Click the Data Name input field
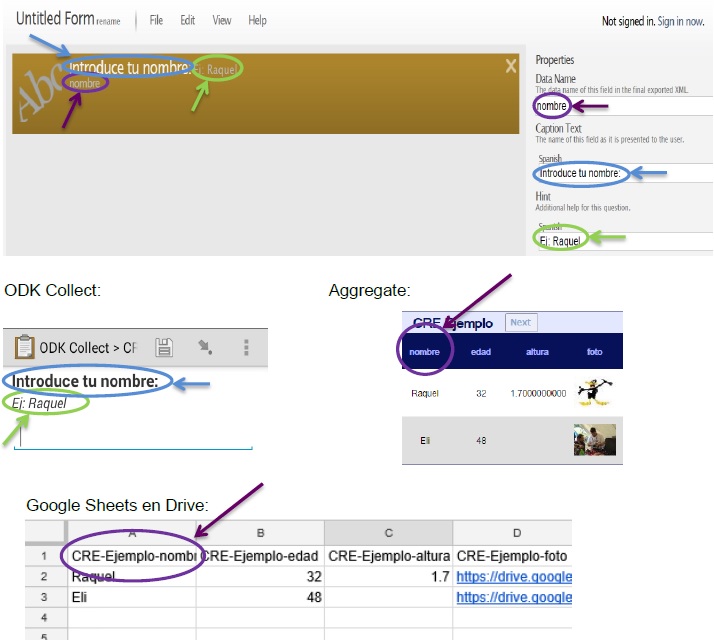This screenshot has height=642, width=714. pyautogui.click(x=623, y=106)
